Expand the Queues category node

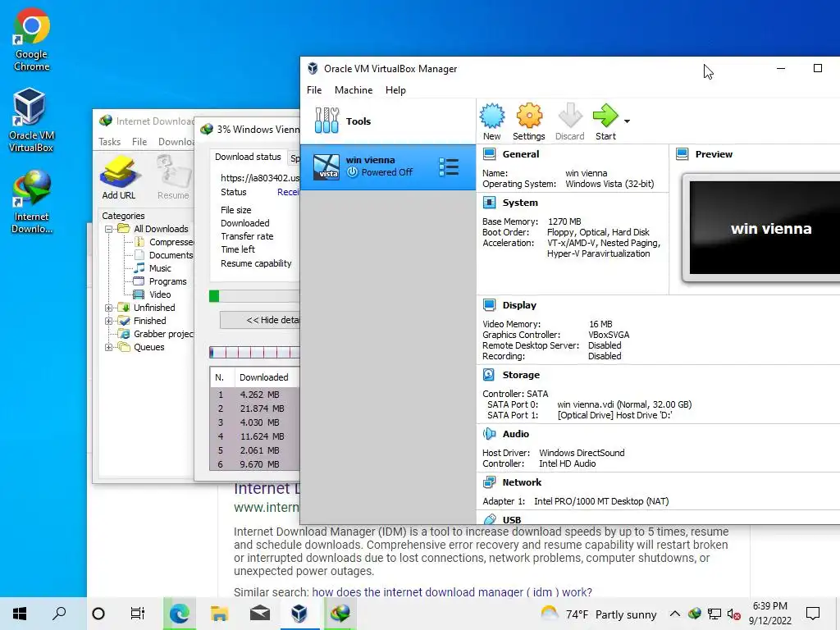[x=108, y=347]
